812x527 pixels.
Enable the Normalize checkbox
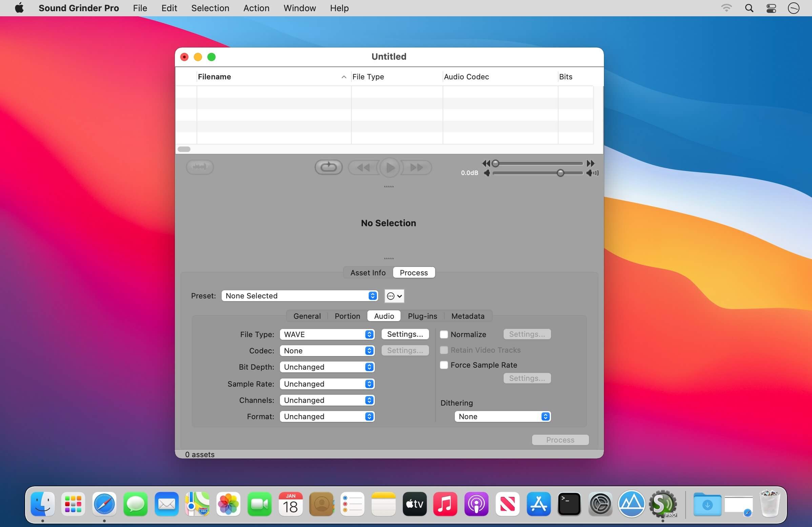point(444,334)
